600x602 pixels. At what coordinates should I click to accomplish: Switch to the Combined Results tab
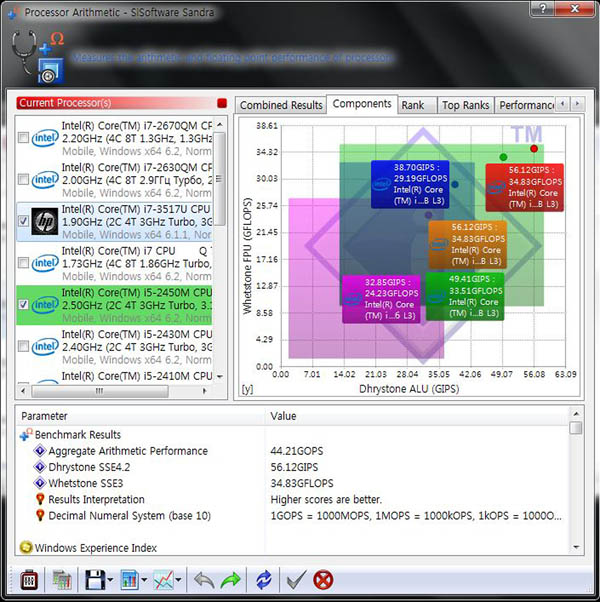(x=281, y=105)
